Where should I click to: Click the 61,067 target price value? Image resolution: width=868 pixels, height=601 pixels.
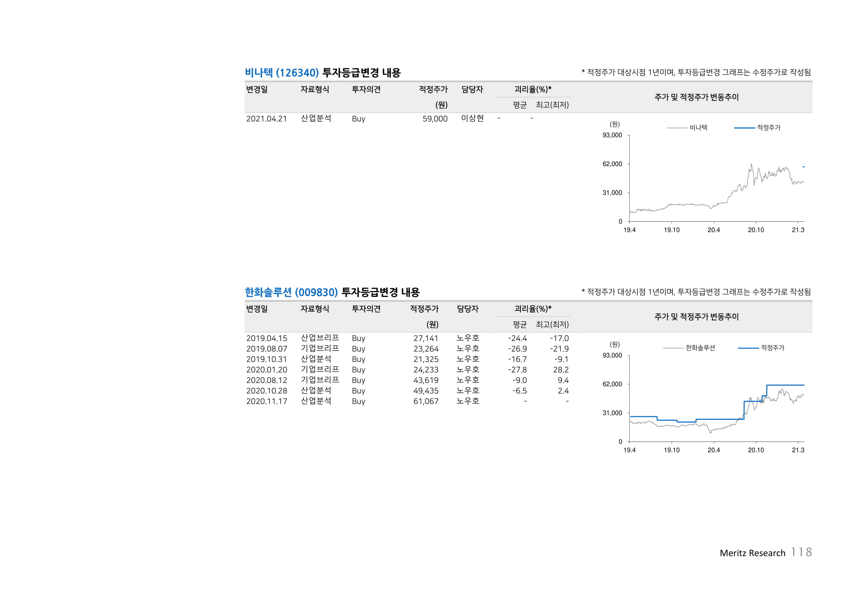(425, 401)
